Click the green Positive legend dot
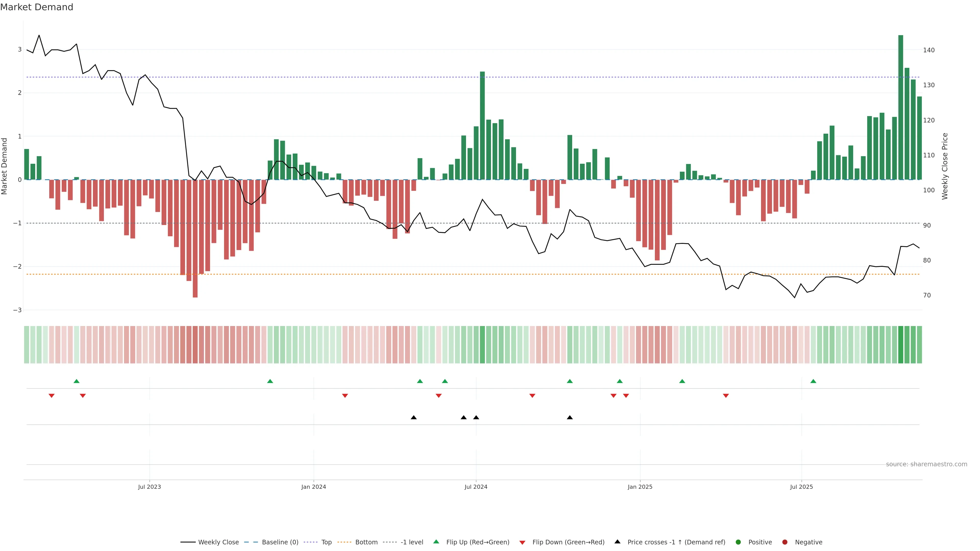Image resolution: width=980 pixels, height=551 pixels. click(738, 542)
